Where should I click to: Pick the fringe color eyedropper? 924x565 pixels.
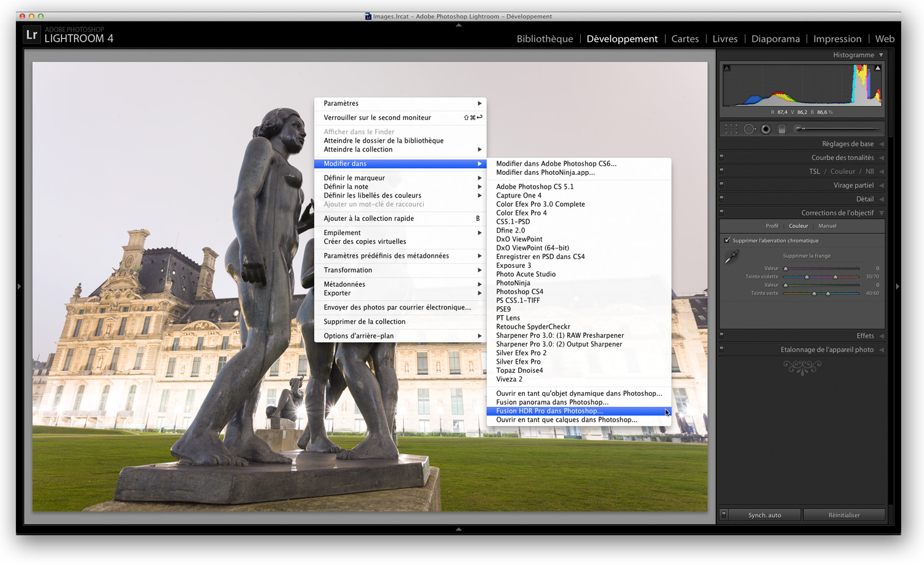731,257
